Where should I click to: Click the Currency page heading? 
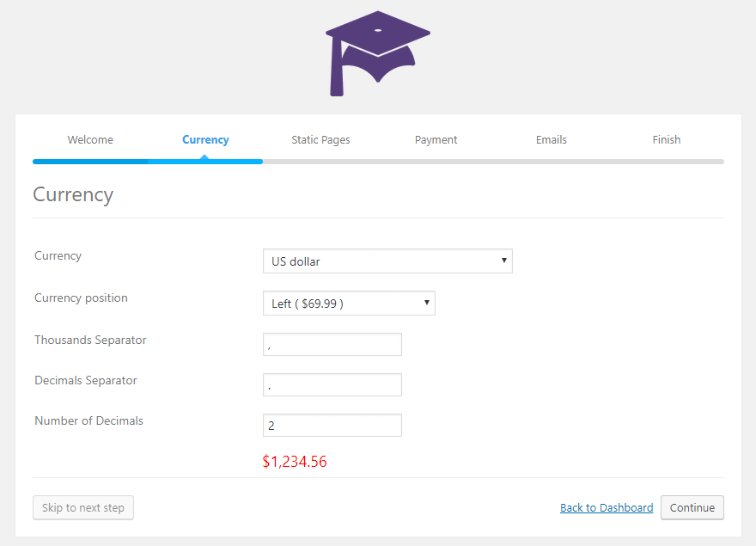pos(73,195)
